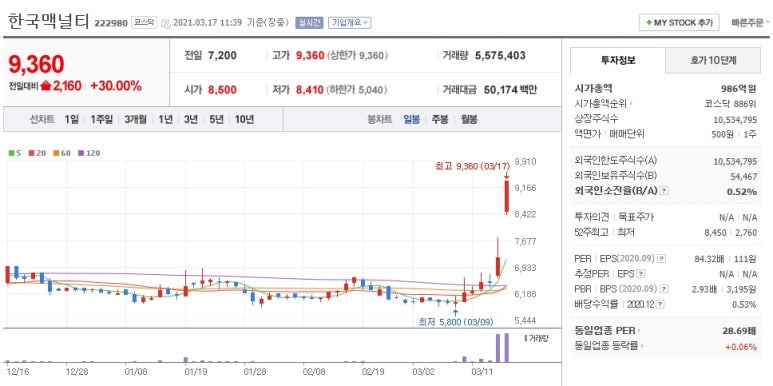This screenshot has width=773, height=386.
Task: Click the 거래량 value 5,575,403
Action: [x=500, y=55]
